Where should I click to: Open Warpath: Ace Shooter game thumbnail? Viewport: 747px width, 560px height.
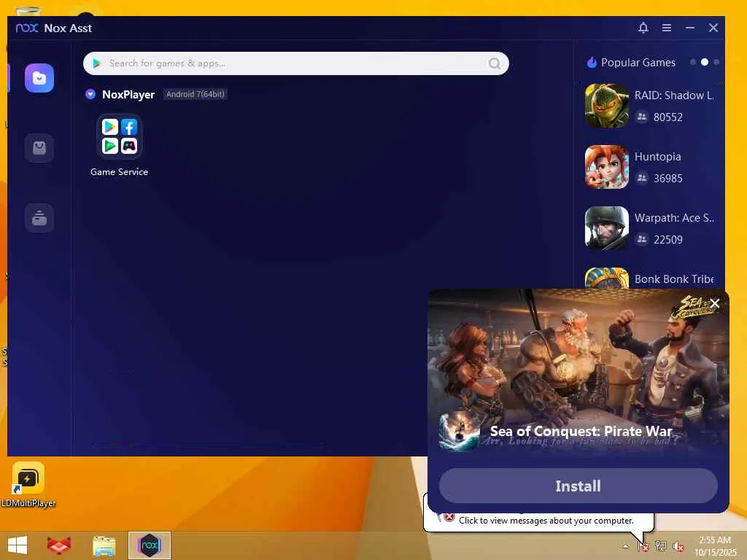coord(607,228)
